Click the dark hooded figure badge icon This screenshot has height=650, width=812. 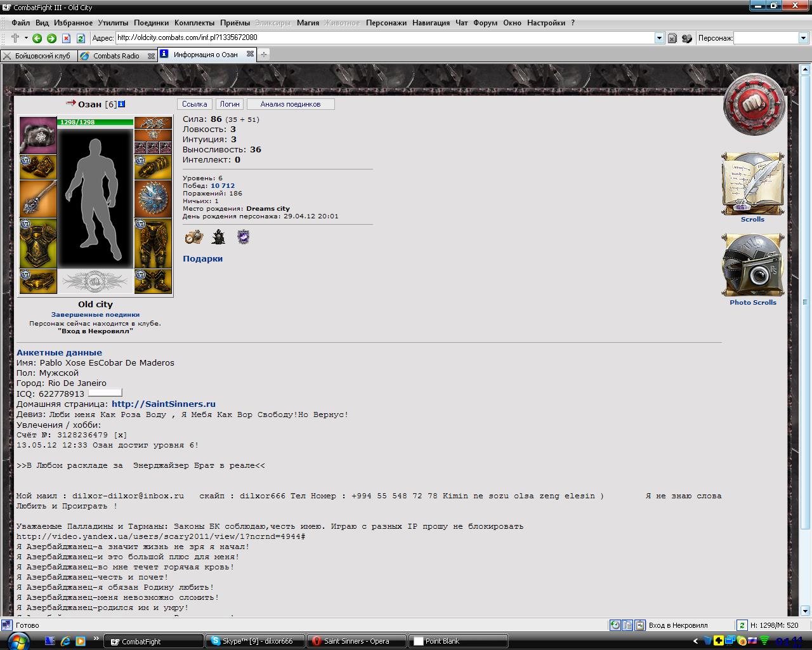tap(218, 237)
